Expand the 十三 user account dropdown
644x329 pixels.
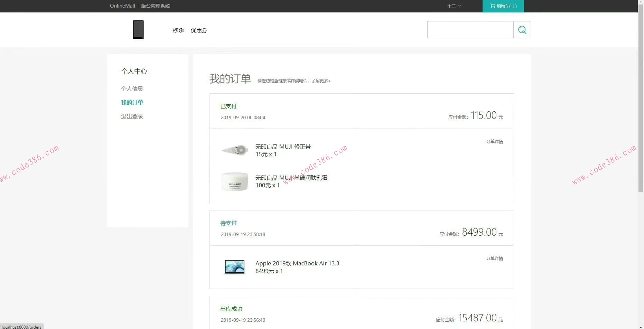point(454,6)
